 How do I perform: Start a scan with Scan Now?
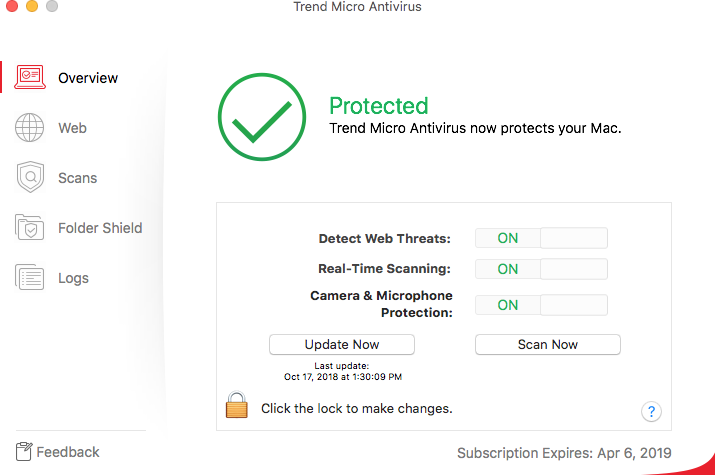point(547,344)
